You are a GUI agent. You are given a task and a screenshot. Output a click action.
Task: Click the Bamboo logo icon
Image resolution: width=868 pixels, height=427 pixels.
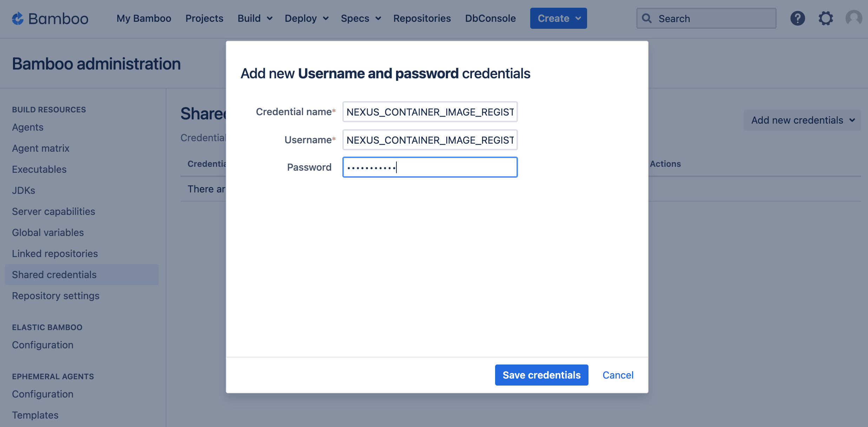pyautogui.click(x=18, y=18)
